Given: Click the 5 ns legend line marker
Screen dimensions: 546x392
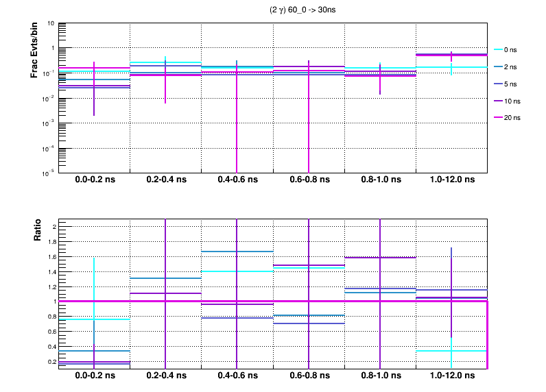Looking at the screenshot, I should pyautogui.click(x=495, y=84).
